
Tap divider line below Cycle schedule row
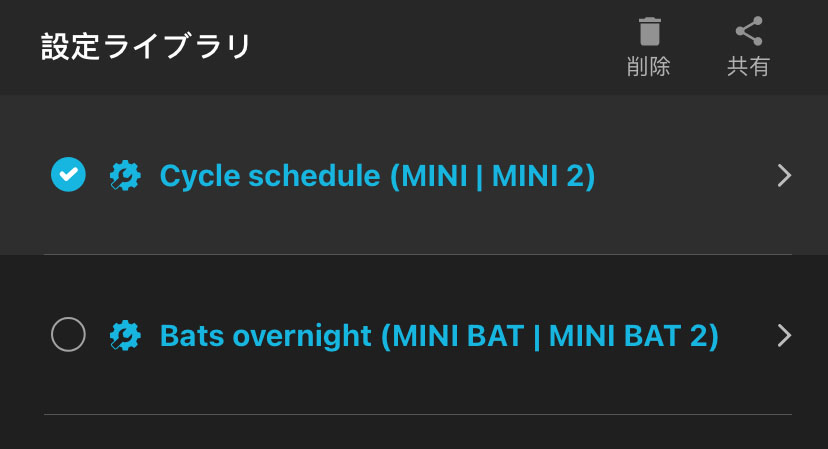point(418,254)
